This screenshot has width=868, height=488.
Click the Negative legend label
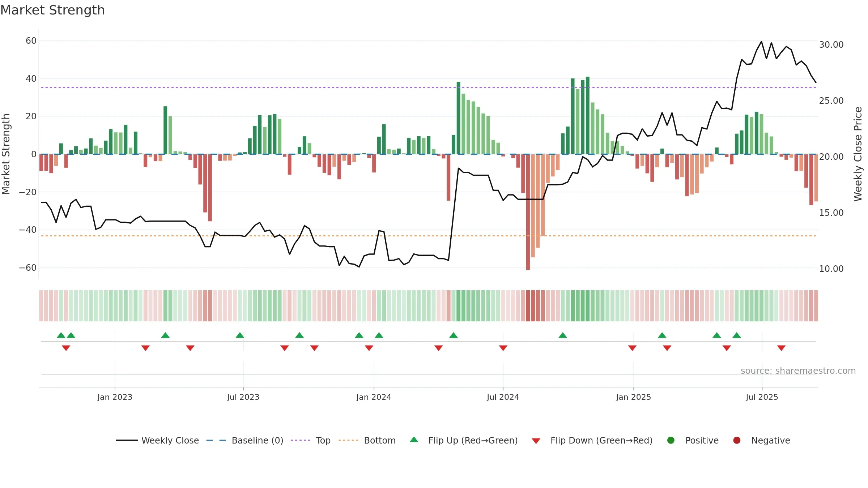click(771, 440)
